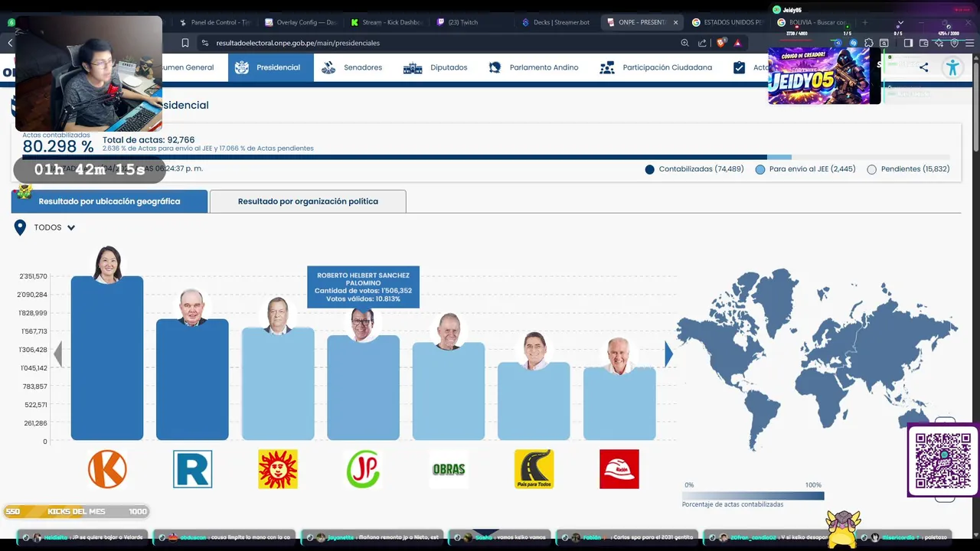Switch to Stream - Kick Dashboard tab
980x551 pixels.
(x=387, y=22)
